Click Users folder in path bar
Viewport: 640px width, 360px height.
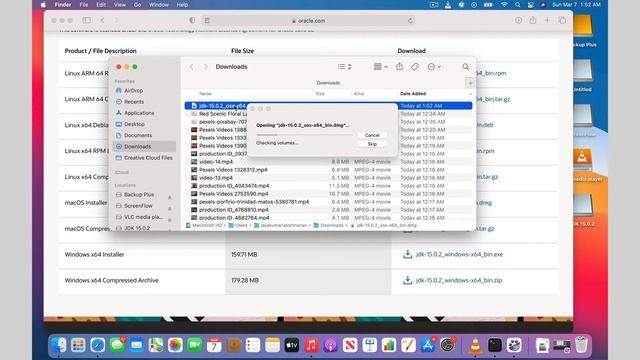238,225
